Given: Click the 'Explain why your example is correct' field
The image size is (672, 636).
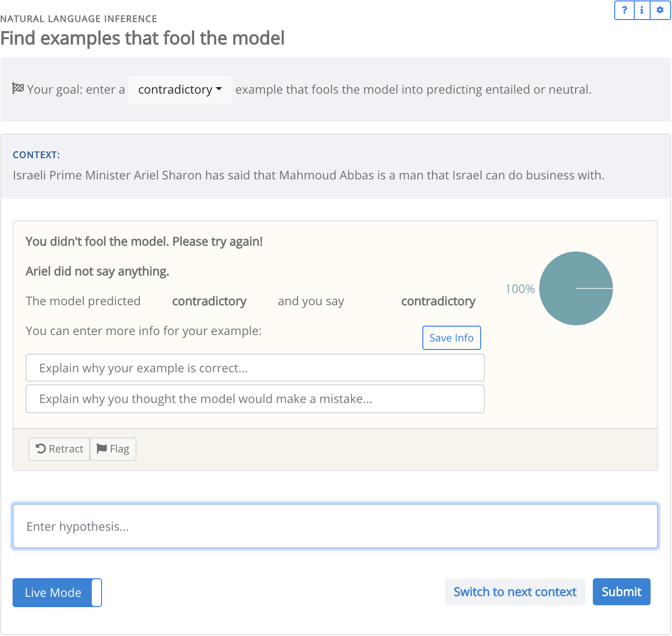Looking at the screenshot, I should 255,368.
